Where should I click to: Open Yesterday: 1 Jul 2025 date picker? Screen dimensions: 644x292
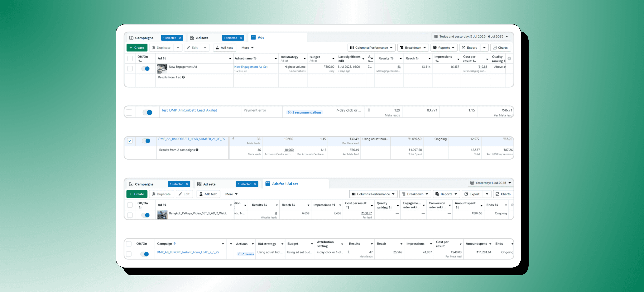coord(491,183)
